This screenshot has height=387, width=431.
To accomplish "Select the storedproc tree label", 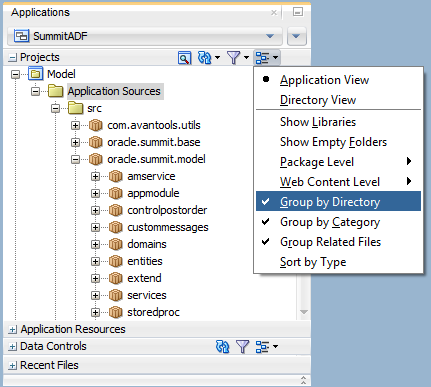I will 153,312.
